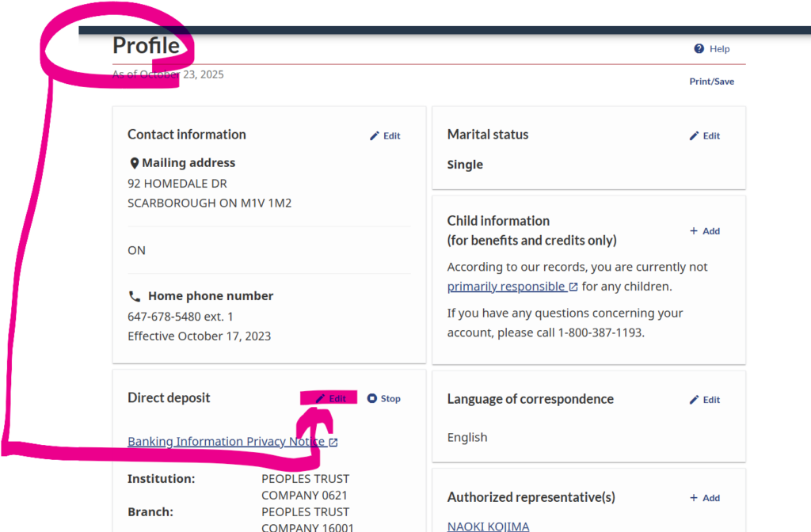
Task: Click the pencil icon beside Marital status
Action: 694,136
